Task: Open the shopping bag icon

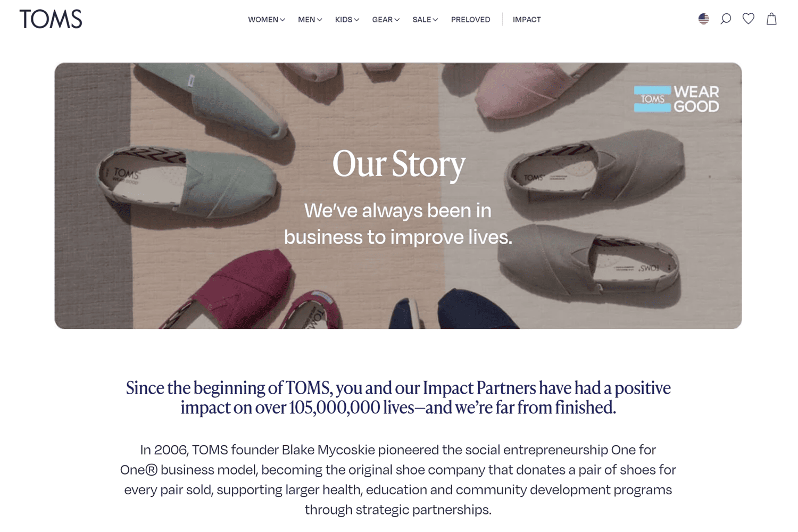Action: 771,19
